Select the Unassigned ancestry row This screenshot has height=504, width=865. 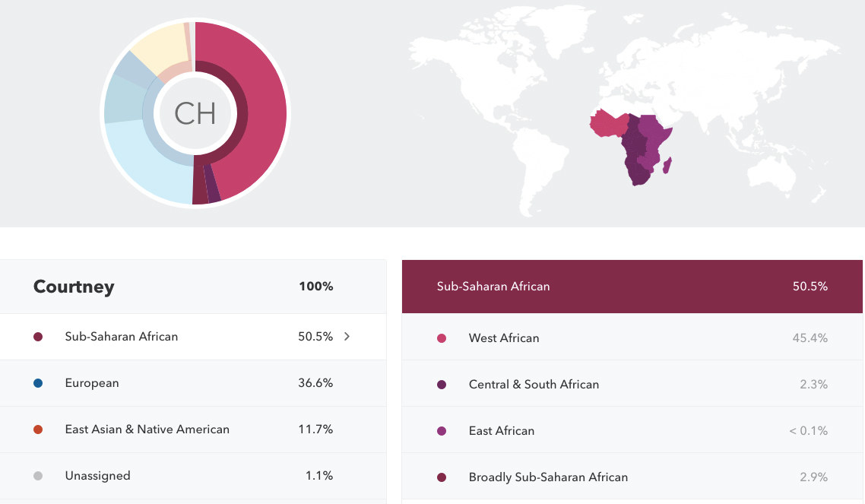coord(193,476)
